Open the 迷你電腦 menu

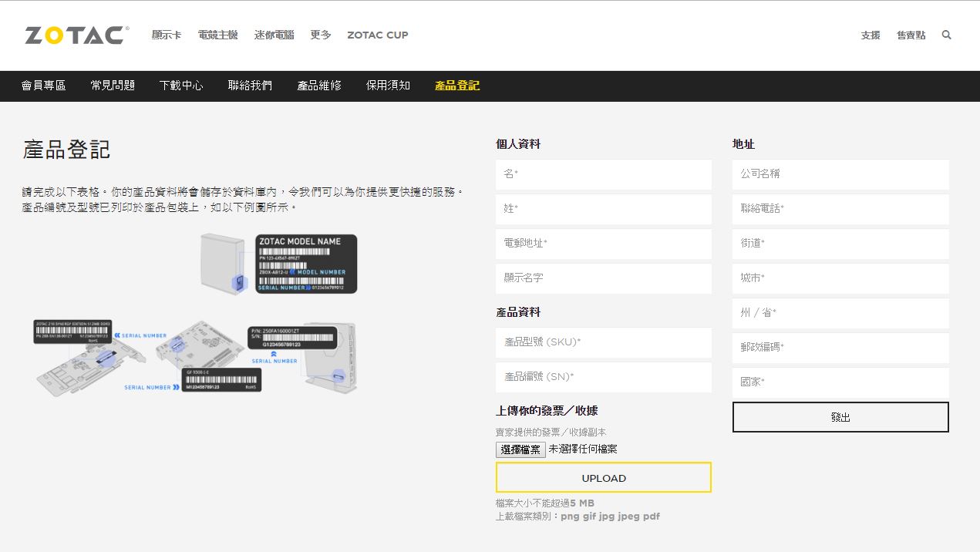(x=274, y=35)
